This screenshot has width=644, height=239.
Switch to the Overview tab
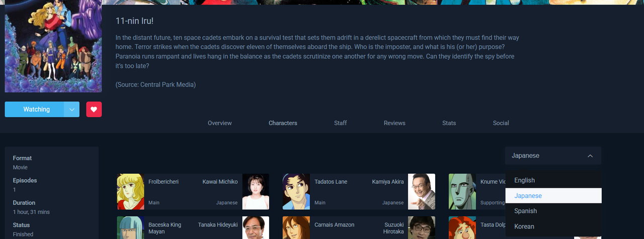click(x=220, y=123)
